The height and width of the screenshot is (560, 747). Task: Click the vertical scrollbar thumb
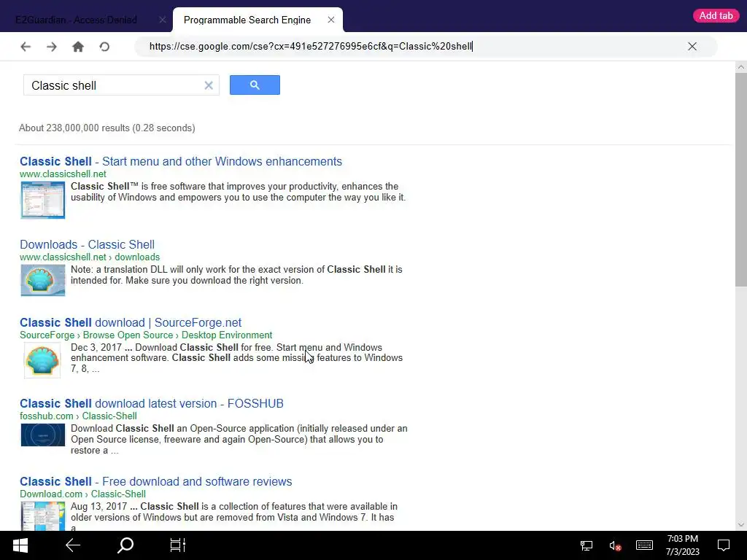point(741,179)
